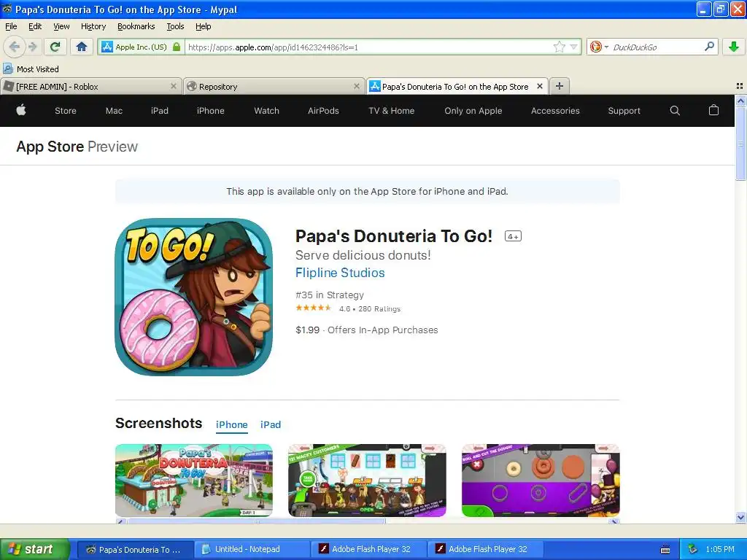Open the Flipline Studios developer link

(340, 273)
